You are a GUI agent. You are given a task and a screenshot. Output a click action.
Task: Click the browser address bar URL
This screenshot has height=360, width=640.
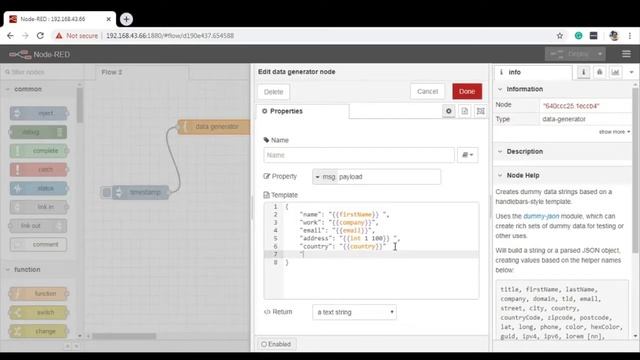pos(170,36)
